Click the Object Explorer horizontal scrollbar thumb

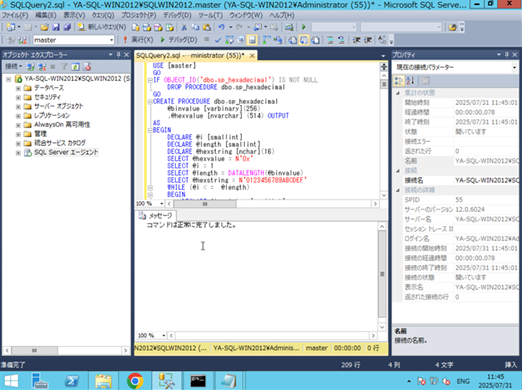pos(34,350)
